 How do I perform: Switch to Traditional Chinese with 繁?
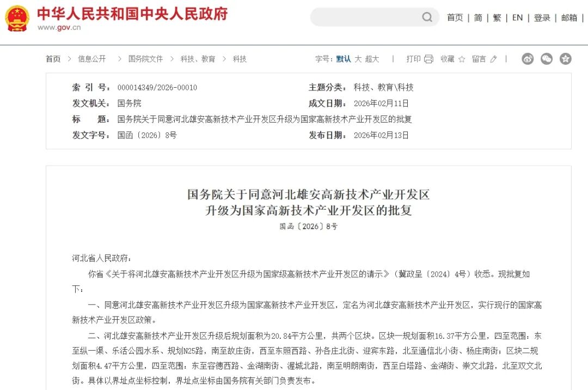point(497,17)
